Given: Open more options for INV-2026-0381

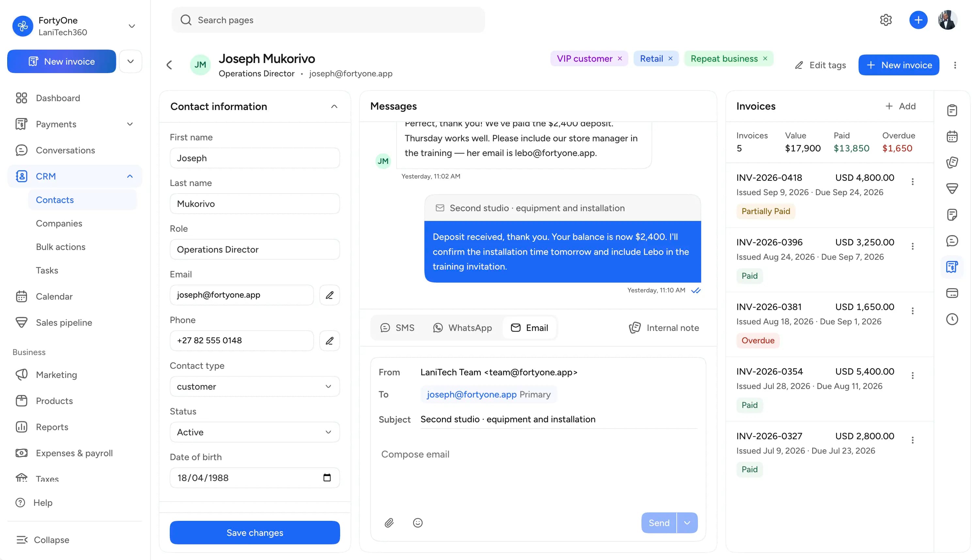Looking at the screenshot, I should point(912,311).
